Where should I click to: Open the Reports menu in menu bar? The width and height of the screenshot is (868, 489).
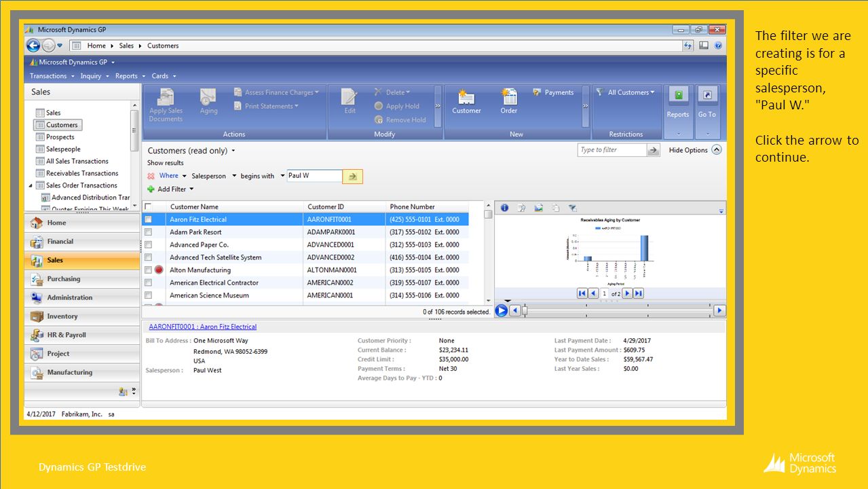click(x=130, y=76)
